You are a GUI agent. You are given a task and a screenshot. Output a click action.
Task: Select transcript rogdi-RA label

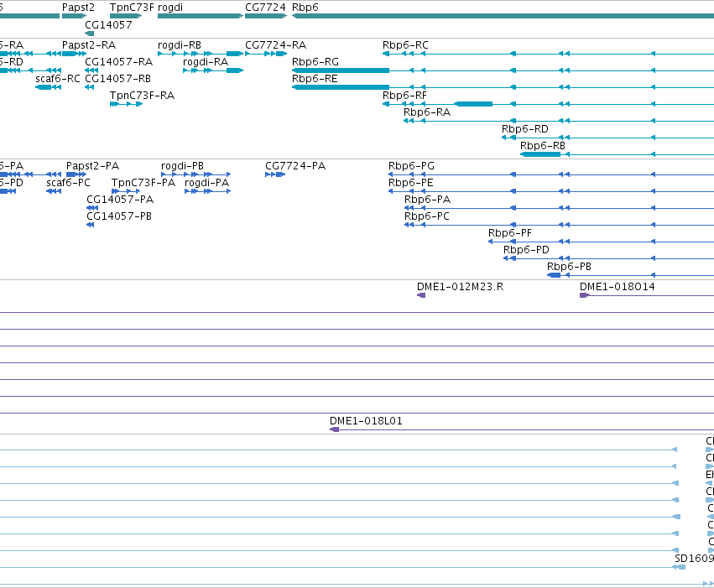[206, 62]
